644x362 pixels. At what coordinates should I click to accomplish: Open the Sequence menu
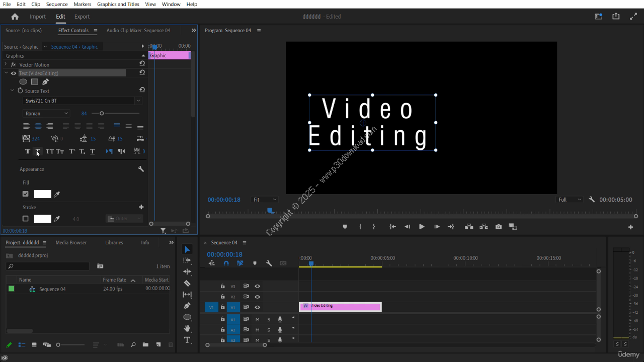click(x=56, y=4)
